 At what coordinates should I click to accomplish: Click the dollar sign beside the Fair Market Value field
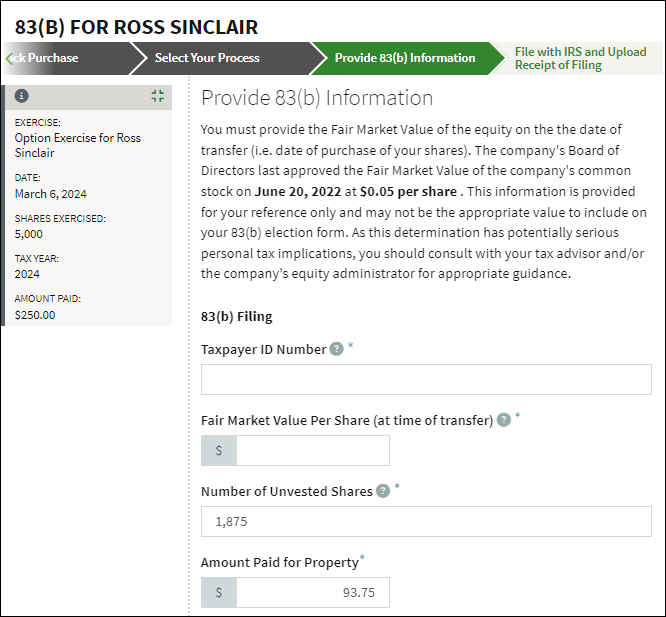(219, 450)
